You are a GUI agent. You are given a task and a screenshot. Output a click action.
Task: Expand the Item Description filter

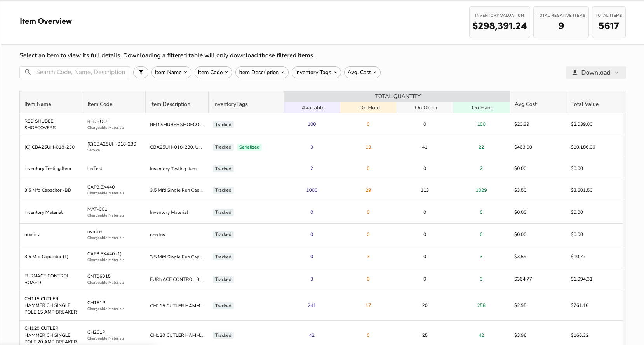261,72
